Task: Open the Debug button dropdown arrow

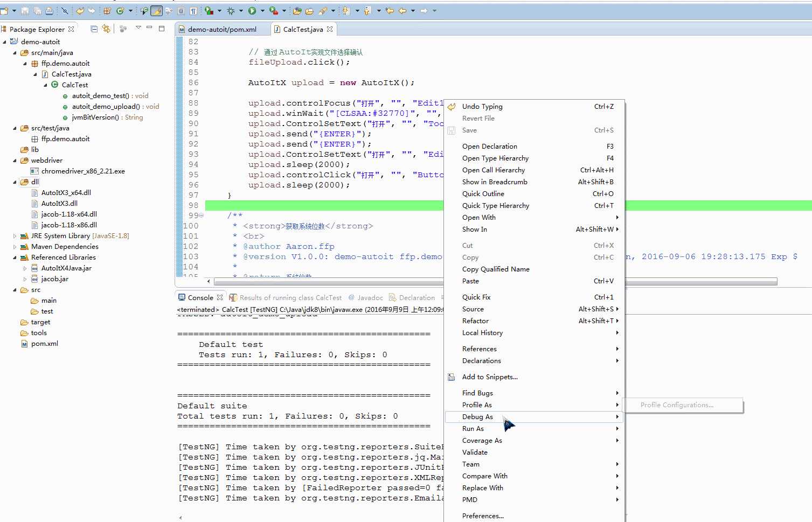Action: pos(241,11)
